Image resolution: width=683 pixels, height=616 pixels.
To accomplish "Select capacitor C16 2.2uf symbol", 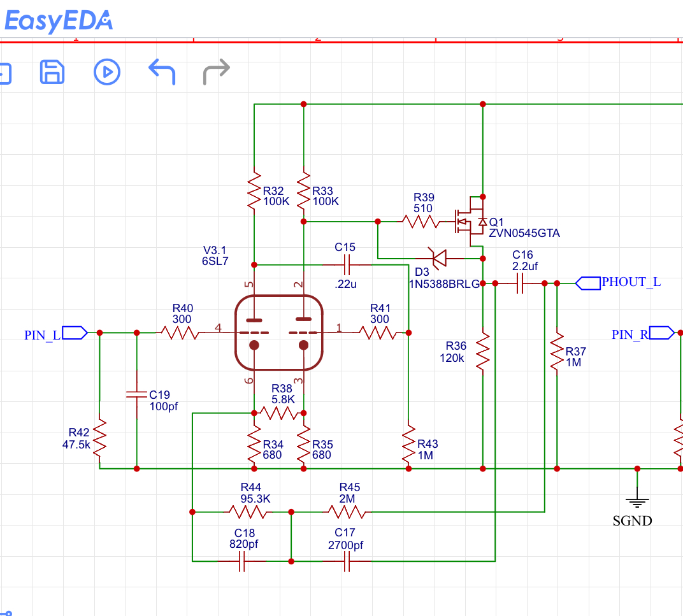I will [x=520, y=283].
